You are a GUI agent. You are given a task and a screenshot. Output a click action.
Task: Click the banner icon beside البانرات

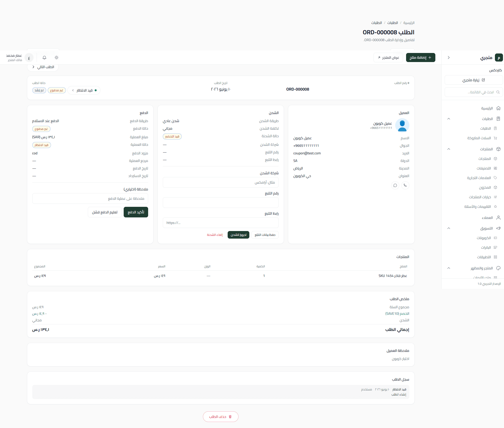click(495, 247)
